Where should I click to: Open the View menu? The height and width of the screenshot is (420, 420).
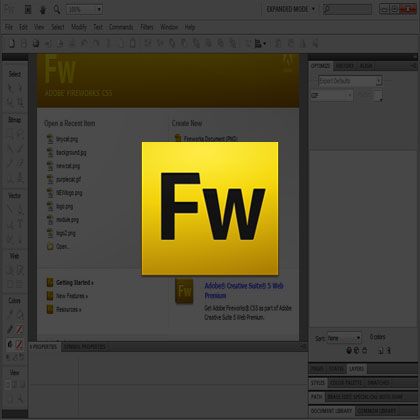click(39, 27)
